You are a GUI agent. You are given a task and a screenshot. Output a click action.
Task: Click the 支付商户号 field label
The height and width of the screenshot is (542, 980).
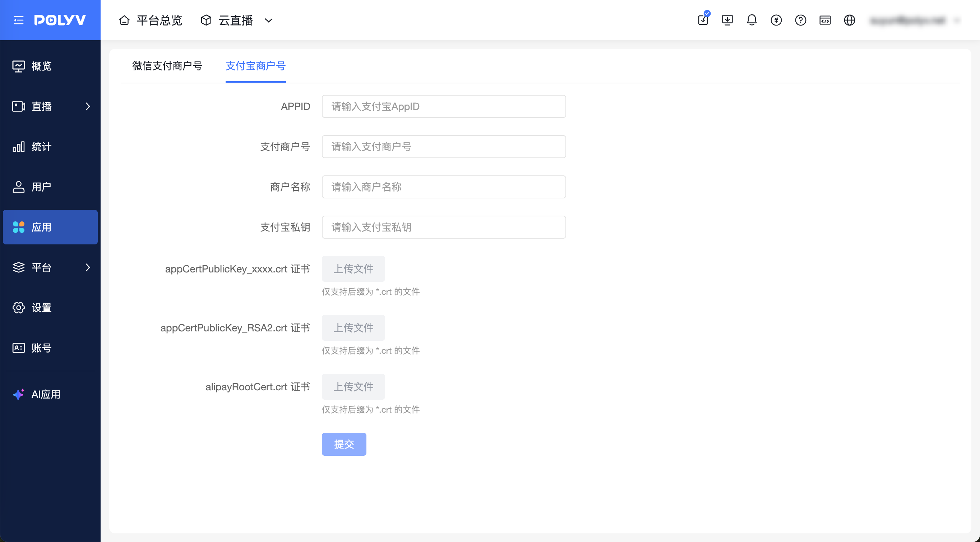pyautogui.click(x=285, y=147)
